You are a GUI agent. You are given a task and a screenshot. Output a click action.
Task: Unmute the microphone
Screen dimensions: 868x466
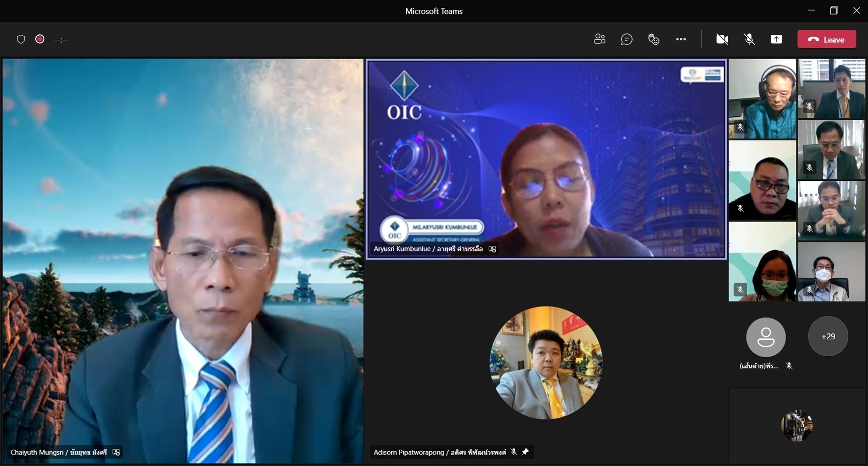[x=749, y=39]
